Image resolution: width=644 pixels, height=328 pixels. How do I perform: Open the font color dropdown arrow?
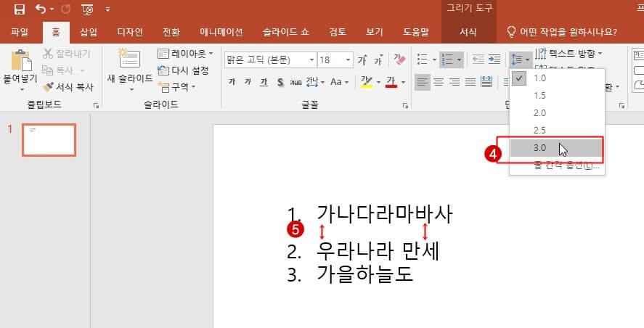(x=403, y=82)
